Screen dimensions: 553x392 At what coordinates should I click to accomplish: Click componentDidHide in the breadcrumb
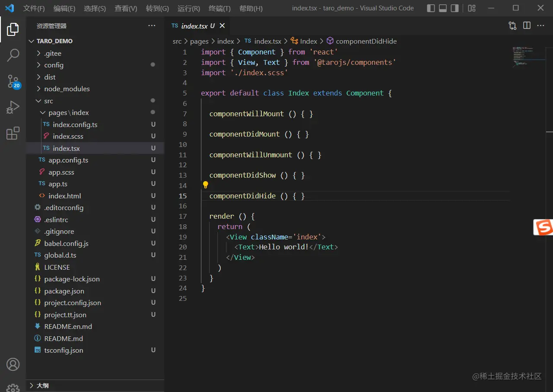(366, 41)
